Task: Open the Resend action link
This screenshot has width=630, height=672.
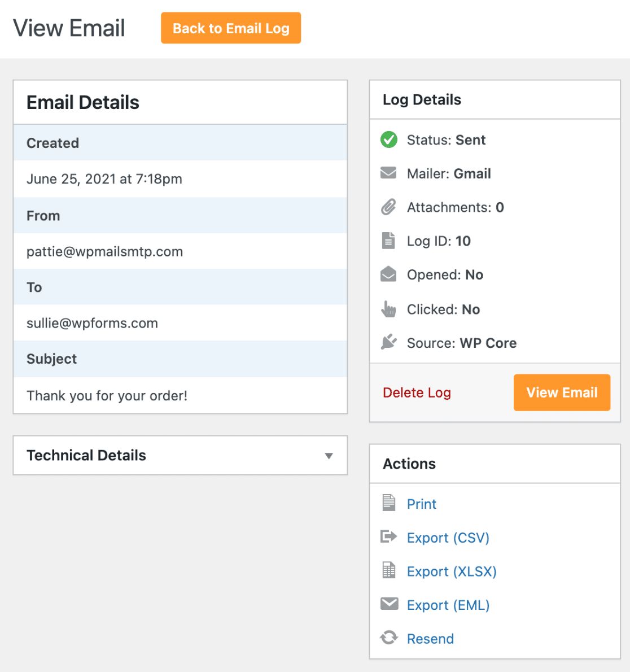Action: [x=430, y=638]
